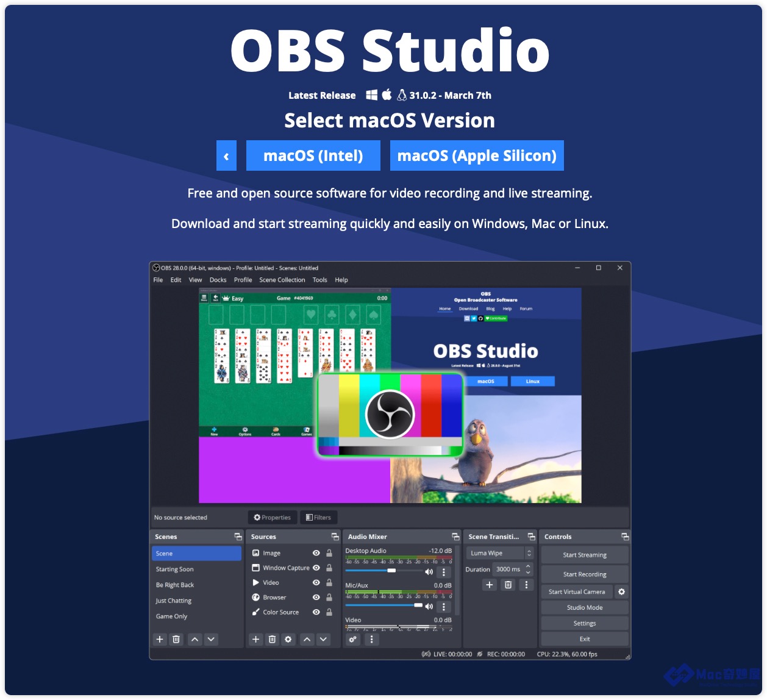
Task: Click the Start Streaming button
Action: (585, 555)
